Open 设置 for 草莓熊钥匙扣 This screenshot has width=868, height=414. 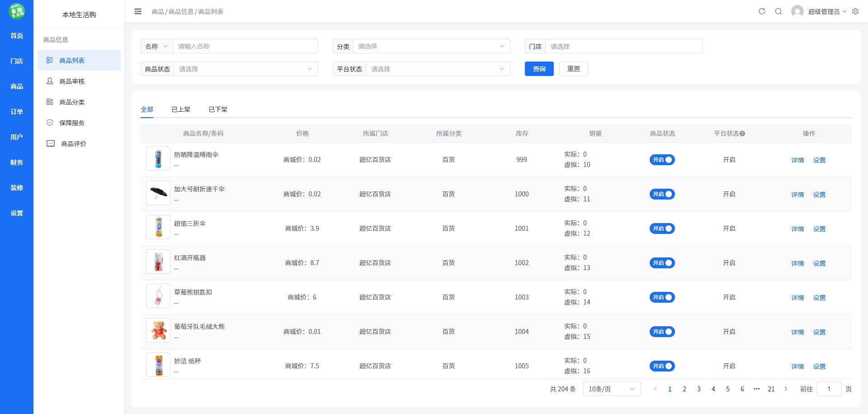[x=819, y=298]
